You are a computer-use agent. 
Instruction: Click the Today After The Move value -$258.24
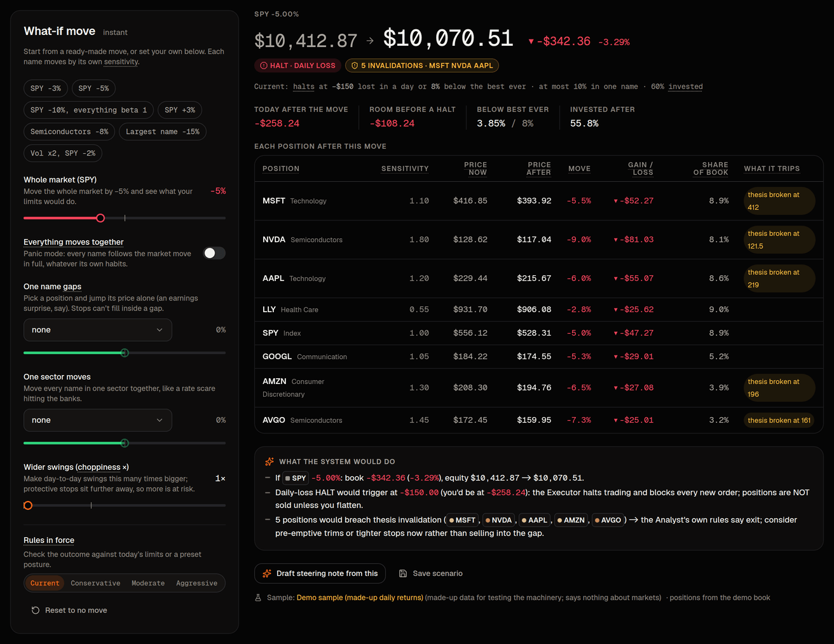277,123
